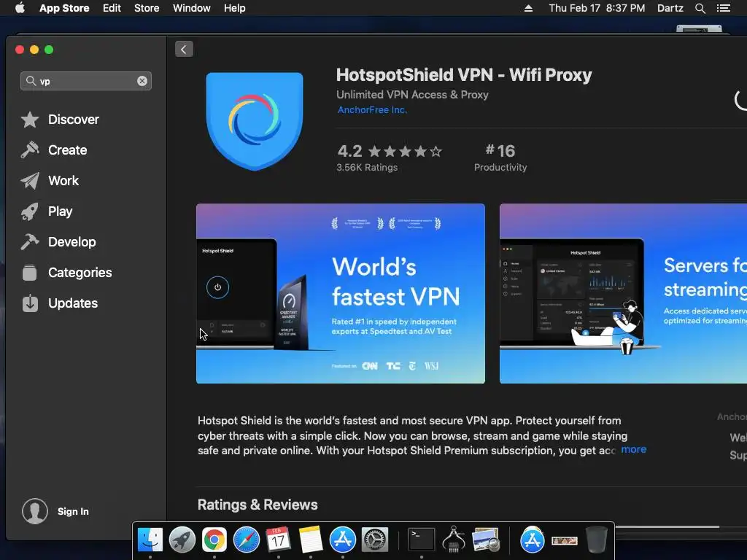
Task: Click the Updates download icon
Action: (30, 303)
